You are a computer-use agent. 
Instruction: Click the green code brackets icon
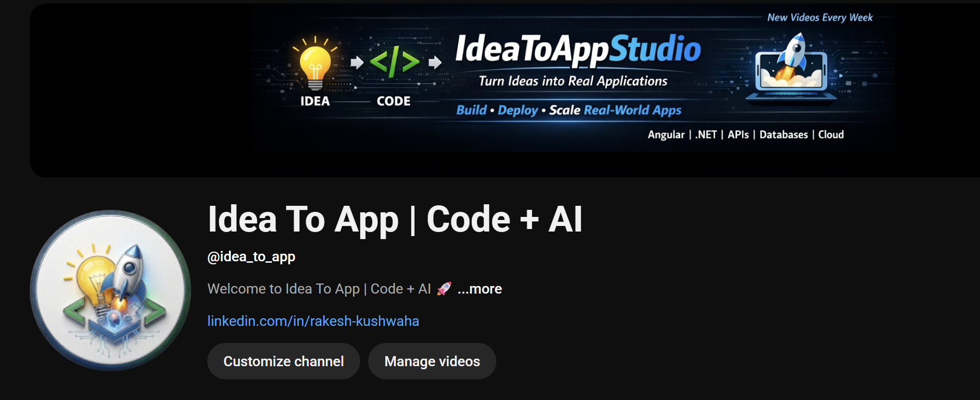coord(394,62)
